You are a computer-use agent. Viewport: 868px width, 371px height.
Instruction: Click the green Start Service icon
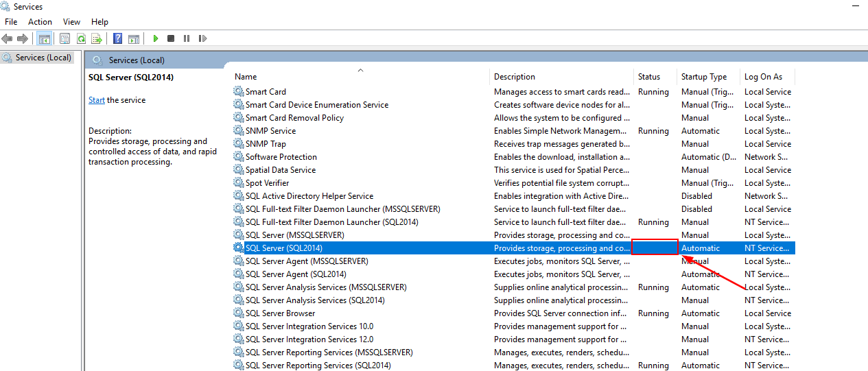[x=156, y=39]
